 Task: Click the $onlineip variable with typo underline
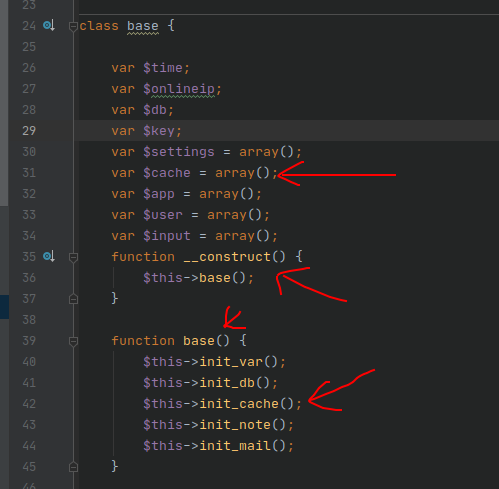click(179, 89)
